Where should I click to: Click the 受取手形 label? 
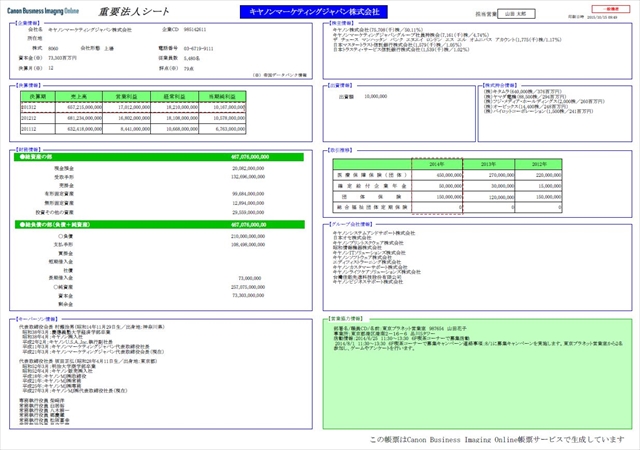[64, 177]
